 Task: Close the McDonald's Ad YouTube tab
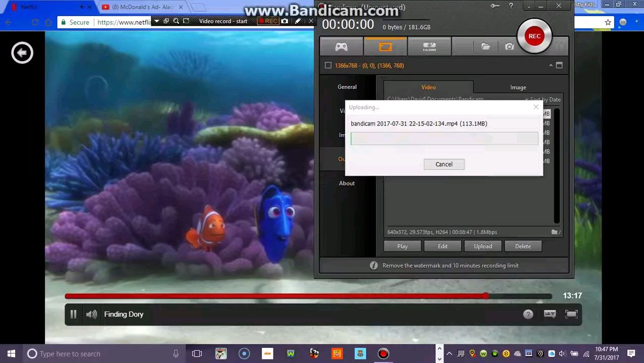[x=181, y=7]
